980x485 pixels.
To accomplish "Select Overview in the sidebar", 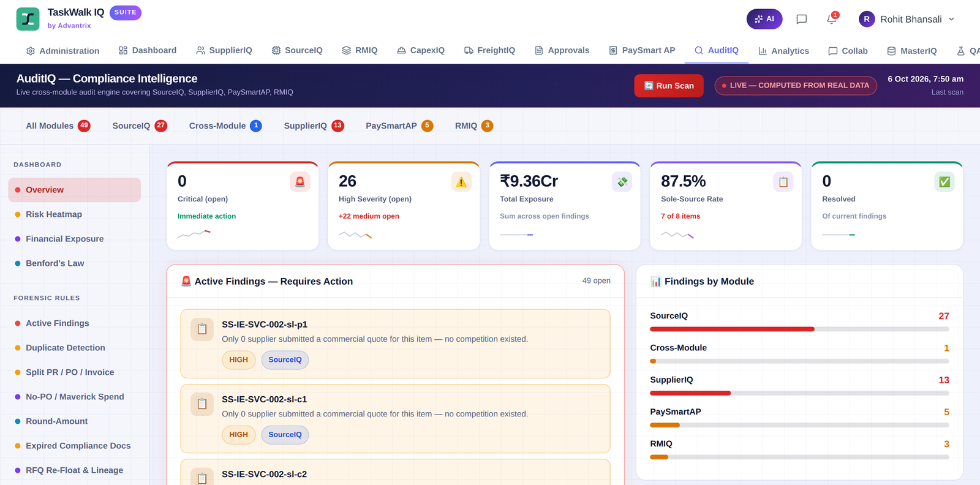I will (x=74, y=190).
